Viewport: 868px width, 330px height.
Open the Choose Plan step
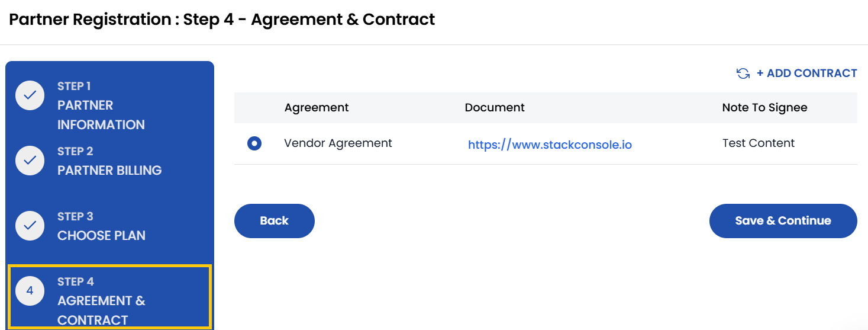(101, 235)
